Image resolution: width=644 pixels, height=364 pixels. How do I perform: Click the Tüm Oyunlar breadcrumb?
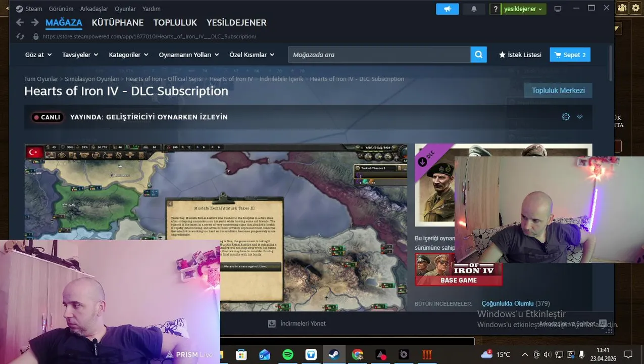[41, 79]
